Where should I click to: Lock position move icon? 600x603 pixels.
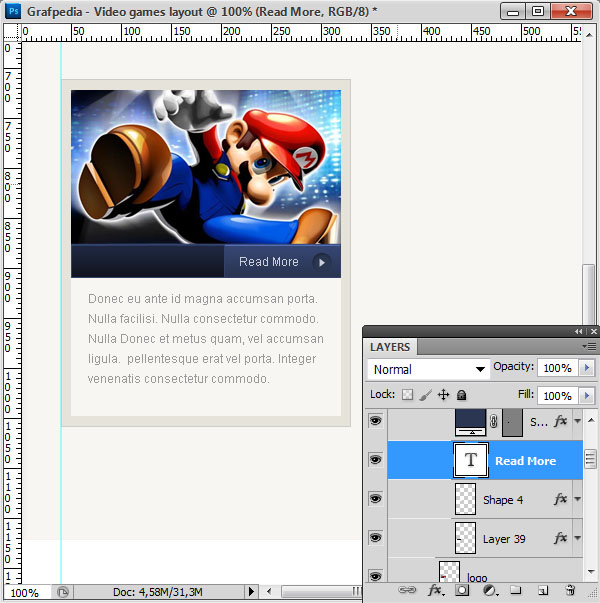tap(443, 395)
